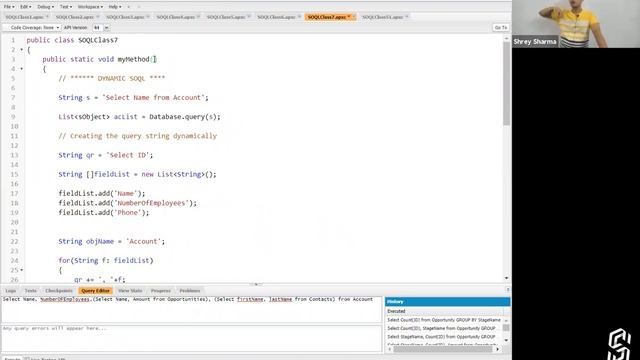
Task: Close the SOQLClass1.apxc tab
Action: tap(47, 17)
